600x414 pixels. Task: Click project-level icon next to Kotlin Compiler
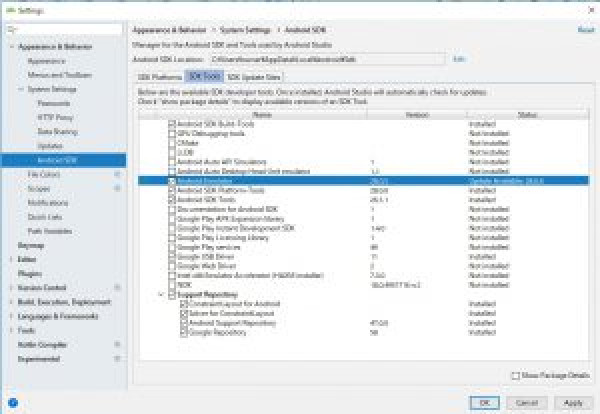(117, 344)
